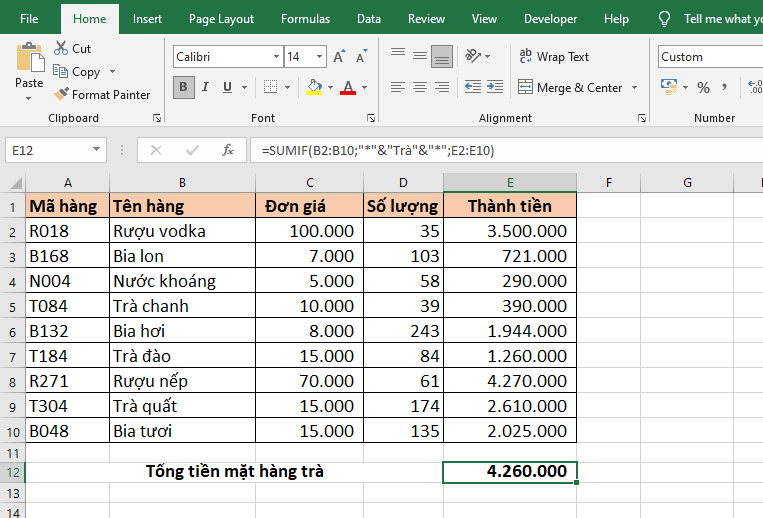Click the Insert Function fx icon
763x518 pixels.
click(x=228, y=150)
